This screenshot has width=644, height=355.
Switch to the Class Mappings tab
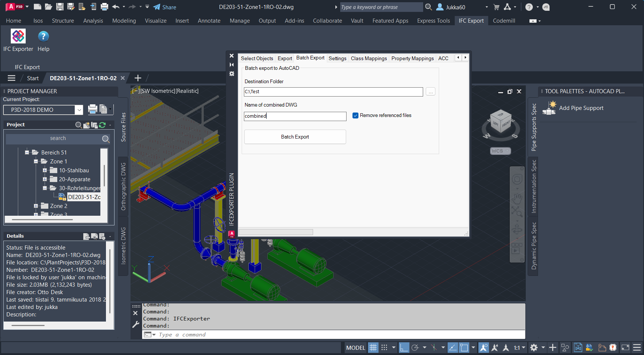click(368, 58)
